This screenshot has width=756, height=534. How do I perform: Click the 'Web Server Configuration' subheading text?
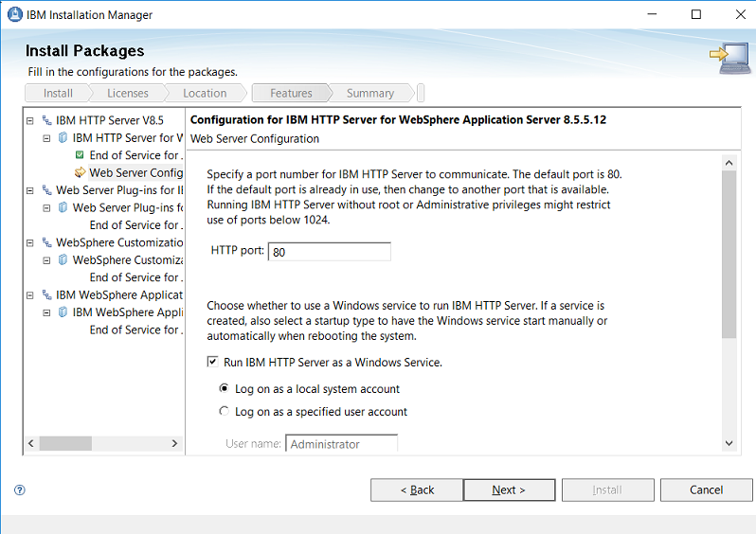(255, 139)
